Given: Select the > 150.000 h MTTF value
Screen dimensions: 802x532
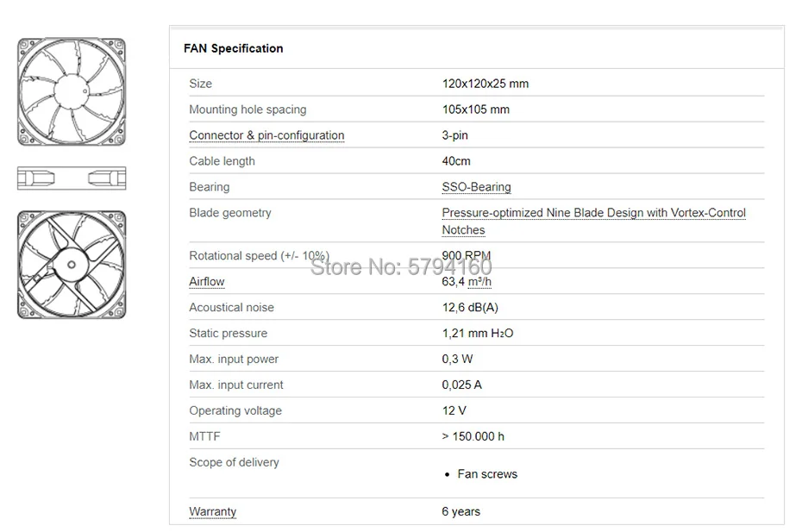Looking at the screenshot, I should point(473,437).
